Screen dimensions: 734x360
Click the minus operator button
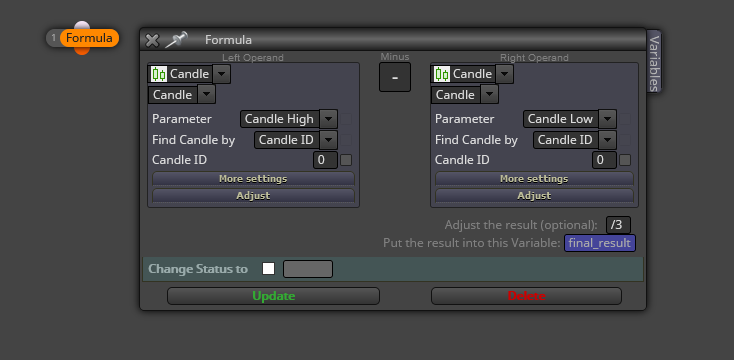point(395,77)
